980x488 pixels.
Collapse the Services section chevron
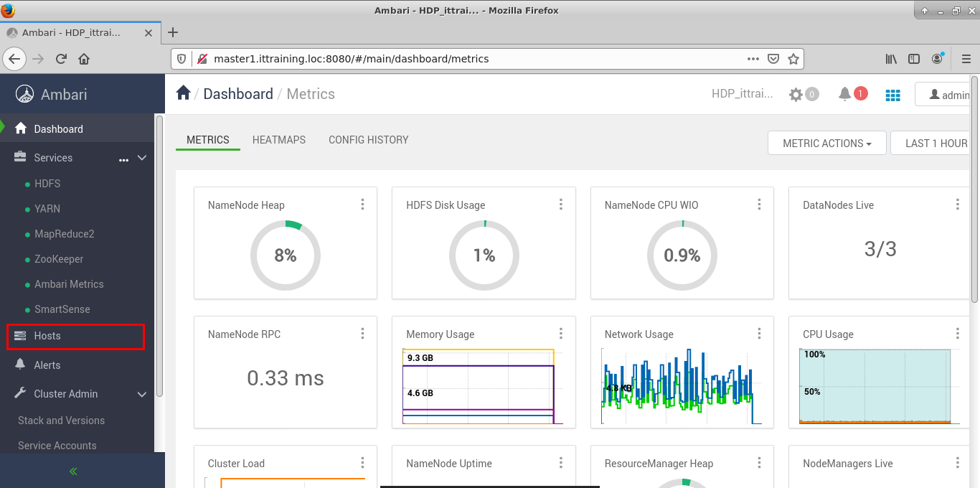pos(142,158)
